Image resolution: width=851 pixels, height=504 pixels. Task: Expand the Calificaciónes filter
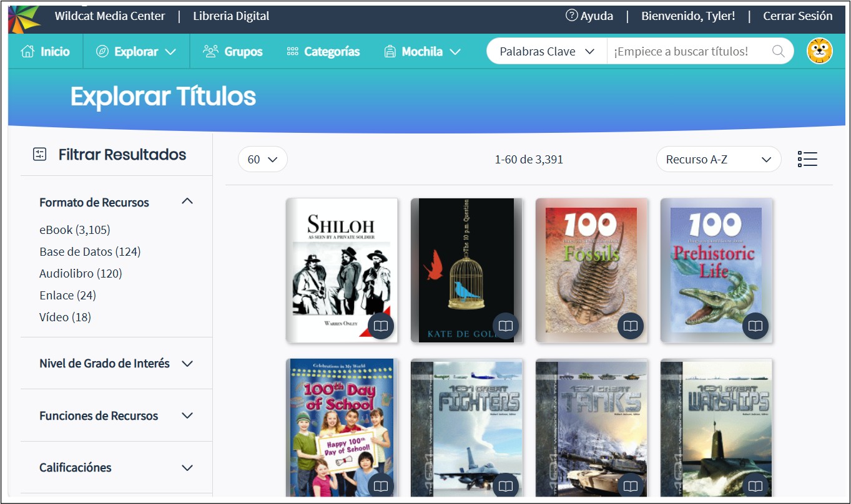[x=116, y=467]
